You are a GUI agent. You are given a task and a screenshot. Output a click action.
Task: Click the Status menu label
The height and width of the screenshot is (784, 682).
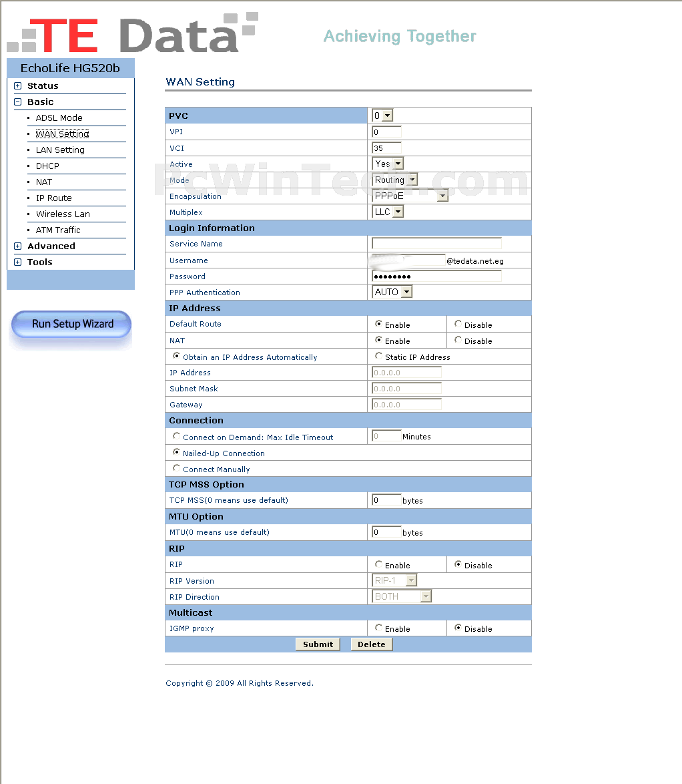point(43,86)
